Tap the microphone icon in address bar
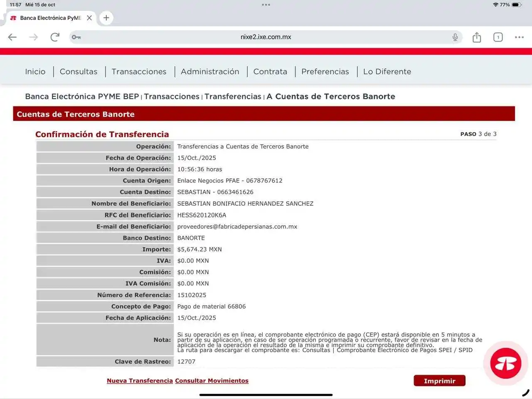Screen dimensions: 532x399 coord(455,37)
